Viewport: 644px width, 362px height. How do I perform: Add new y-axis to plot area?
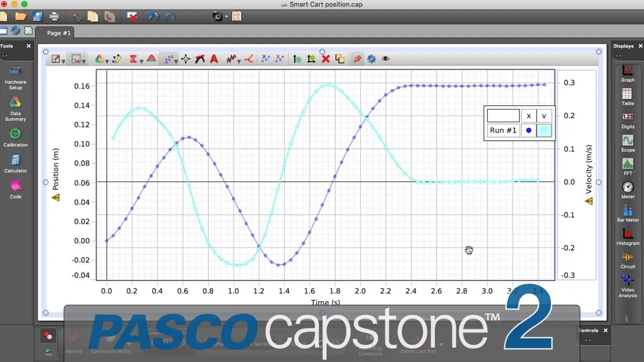tap(297, 59)
